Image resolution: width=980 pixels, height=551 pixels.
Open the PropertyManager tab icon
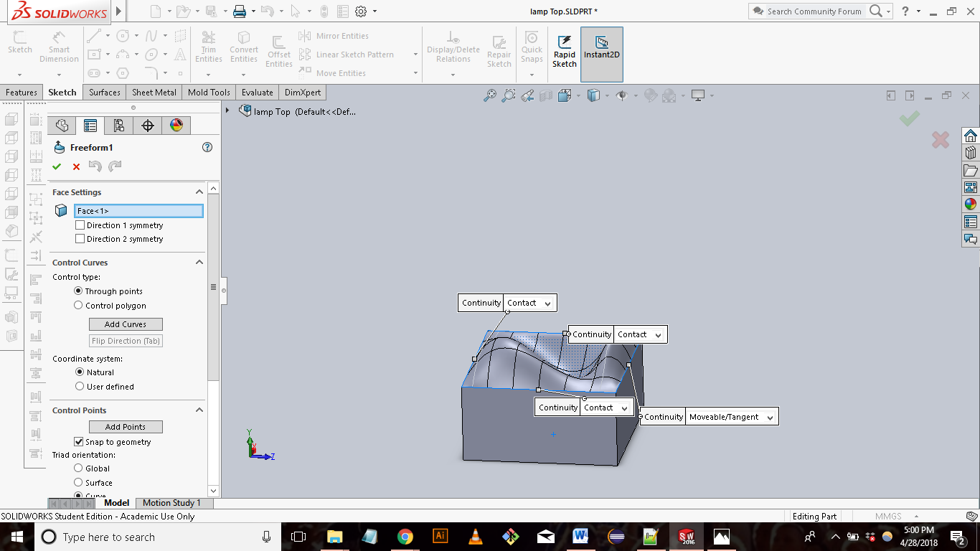coord(90,126)
